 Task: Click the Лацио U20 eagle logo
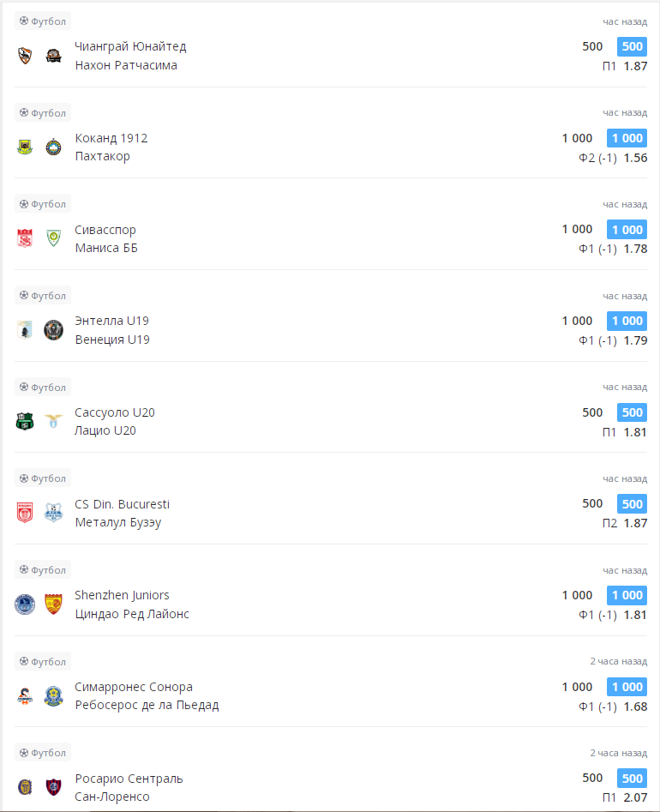[x=54, y=421]
